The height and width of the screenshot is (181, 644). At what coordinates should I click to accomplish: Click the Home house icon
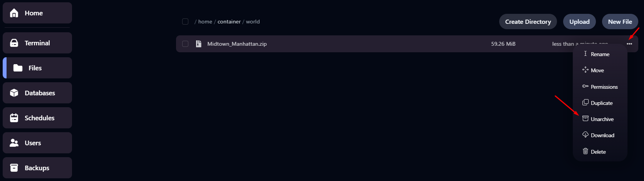pos(14,13)
